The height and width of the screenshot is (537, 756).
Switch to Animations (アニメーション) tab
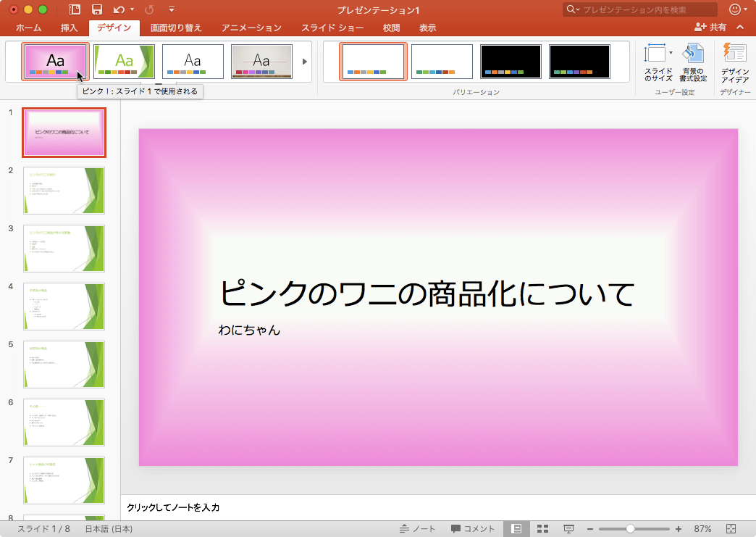point(251,28)
